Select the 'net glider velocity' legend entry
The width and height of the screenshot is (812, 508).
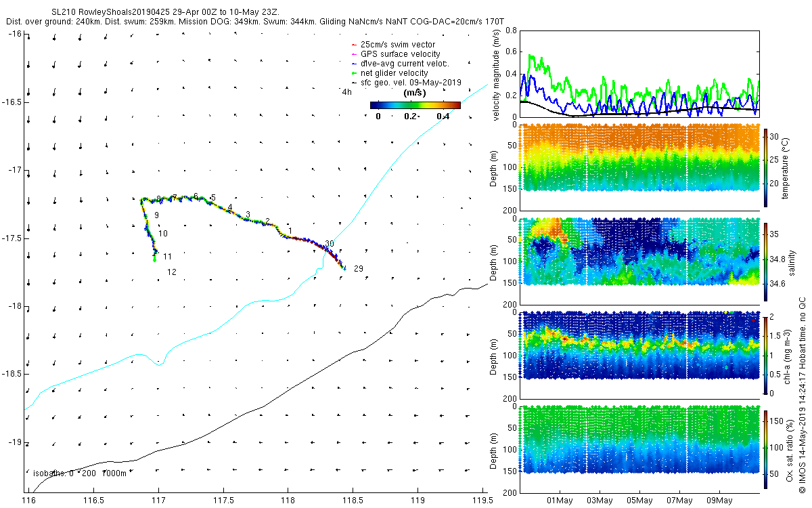[x=394, y=72]
